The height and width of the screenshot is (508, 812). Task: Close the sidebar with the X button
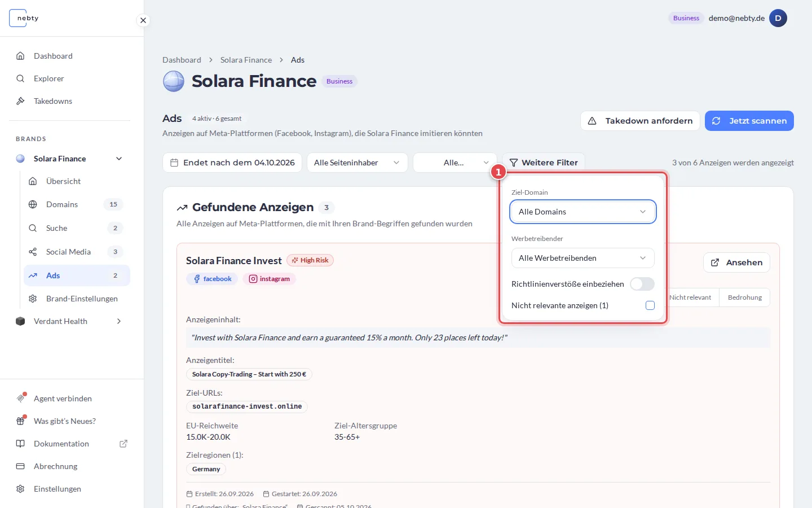point(143,20)
